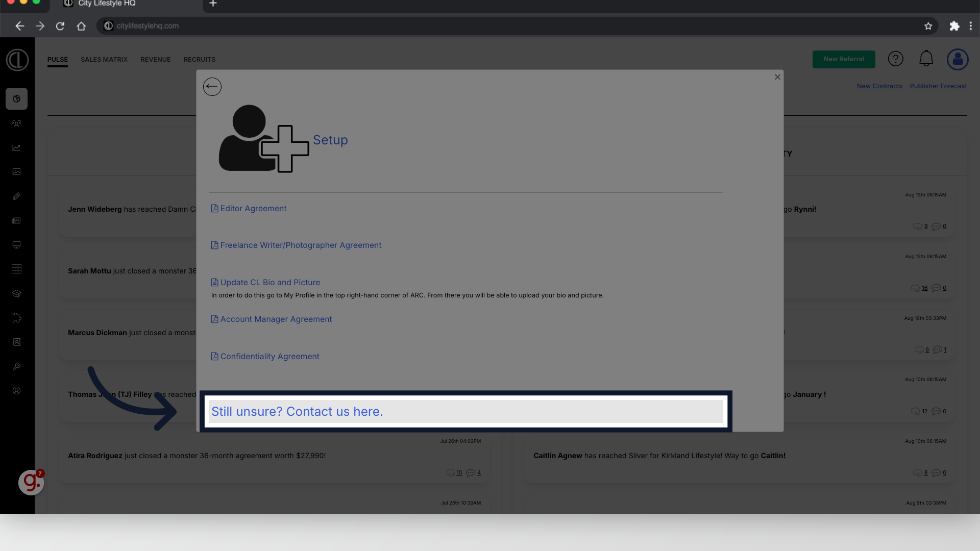Open the grid table icon in the sidebar

click(16, 269)
